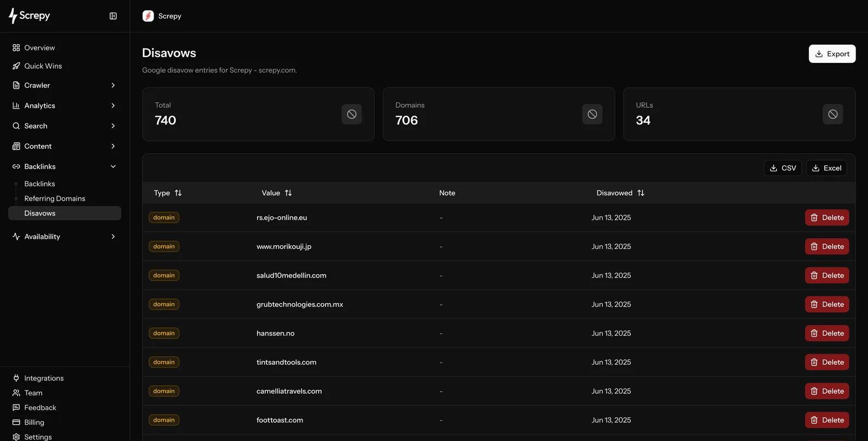Screen dimensions: 868x441
Task: Click the Search magnifier icon
Action: tap(16, 126)
